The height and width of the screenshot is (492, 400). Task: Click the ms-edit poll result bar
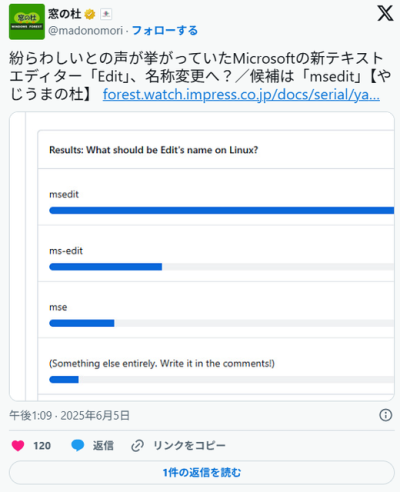pos(222,267)
